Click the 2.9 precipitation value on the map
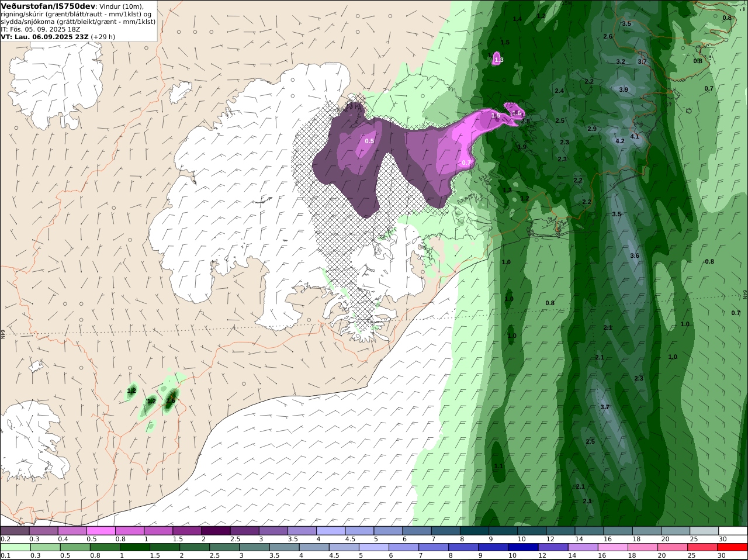The image size is (748, 560). 592,129
